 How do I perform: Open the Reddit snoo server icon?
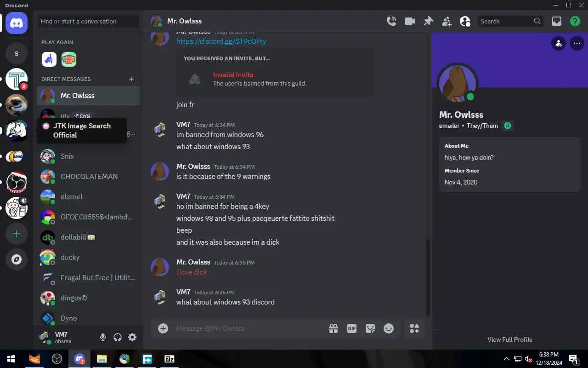coord(17,208)
